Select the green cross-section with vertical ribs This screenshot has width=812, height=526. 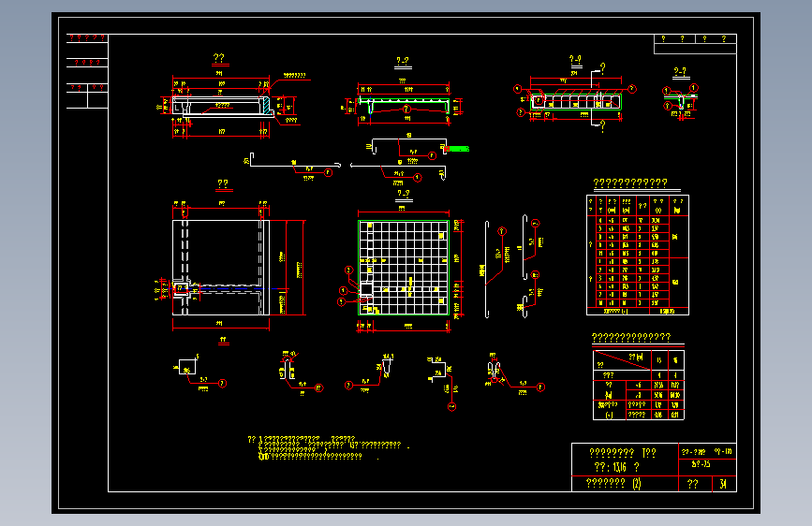[575, 101]
